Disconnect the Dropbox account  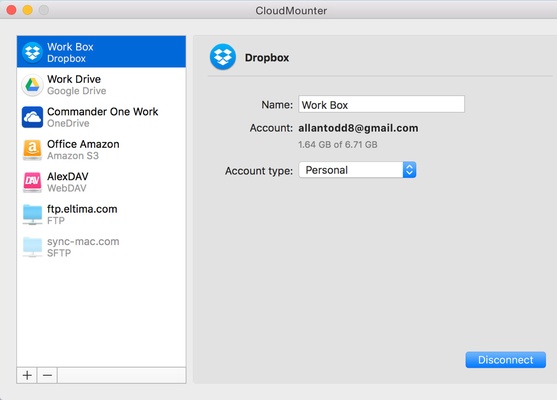(x=505, y=360)
